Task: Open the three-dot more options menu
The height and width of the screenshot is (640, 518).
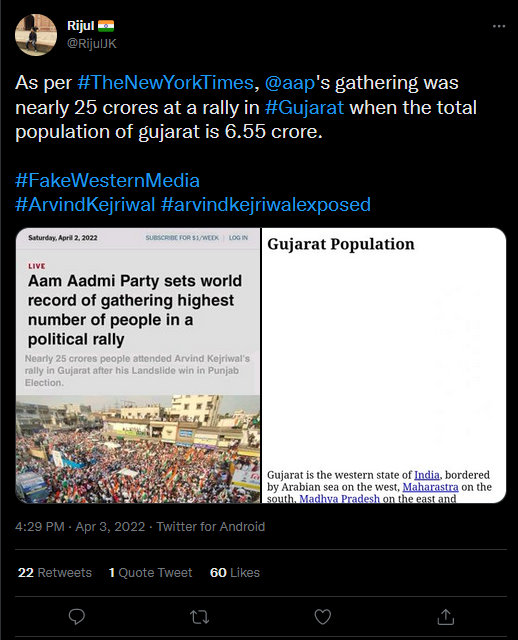Action: [x=499, y=26]
